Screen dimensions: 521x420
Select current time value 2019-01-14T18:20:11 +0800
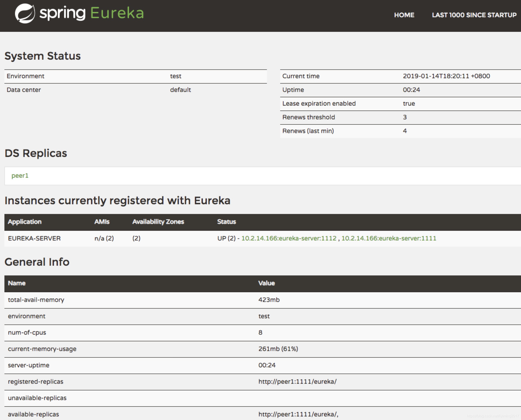pos(446,76)
